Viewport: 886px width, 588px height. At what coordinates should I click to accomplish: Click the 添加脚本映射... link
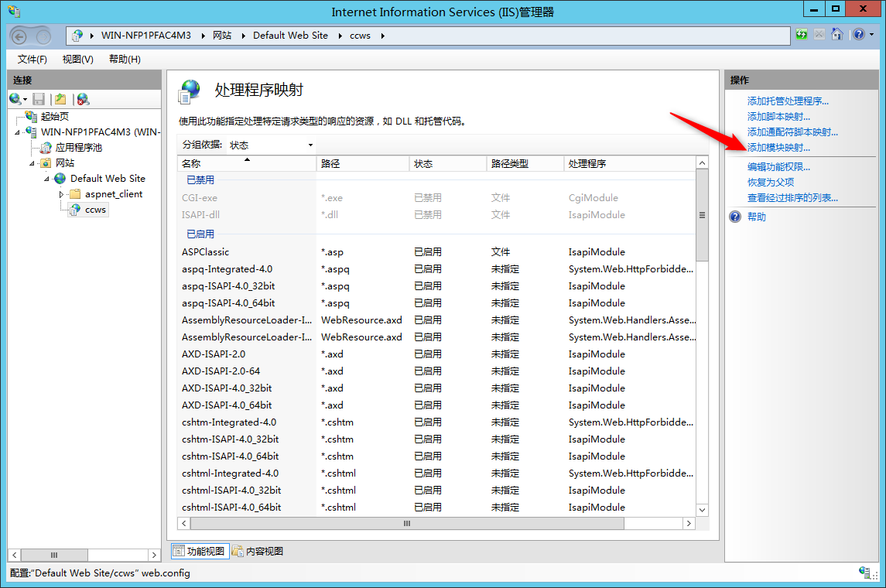tap(778, 116)
